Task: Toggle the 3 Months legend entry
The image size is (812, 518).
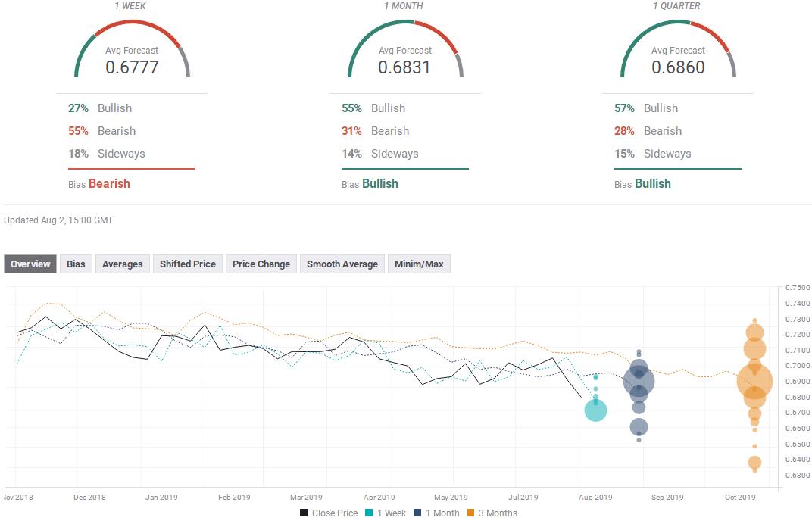Action: 491,513
